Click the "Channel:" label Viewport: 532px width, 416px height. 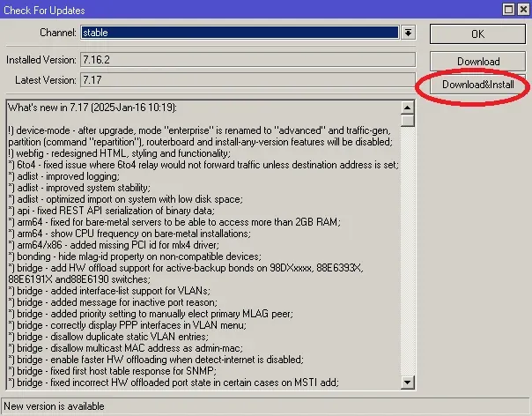click(x=58, y=33)
